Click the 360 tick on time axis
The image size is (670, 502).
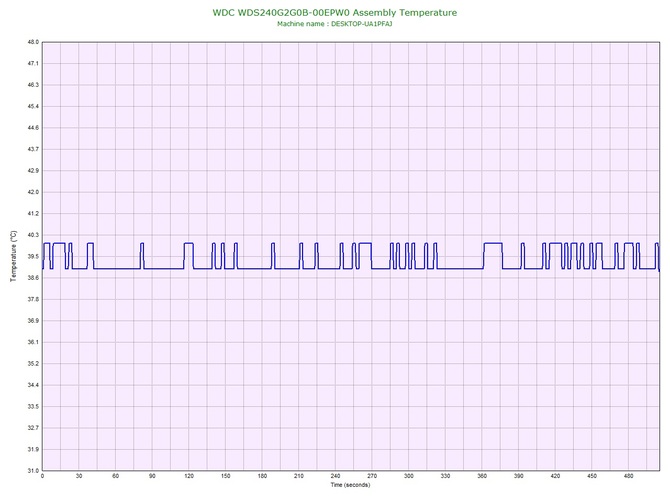coord(482,476)
